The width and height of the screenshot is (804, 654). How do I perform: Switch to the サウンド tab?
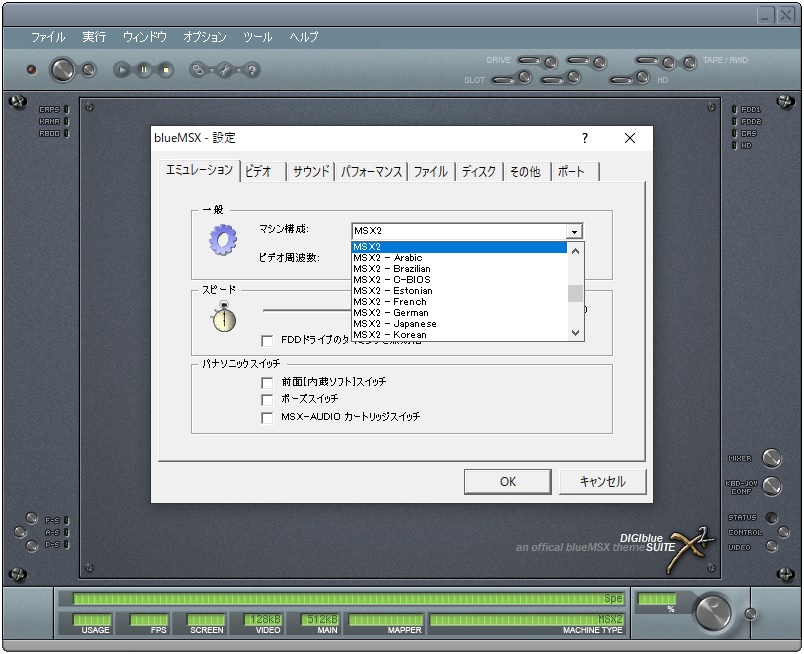click(311, 171)
